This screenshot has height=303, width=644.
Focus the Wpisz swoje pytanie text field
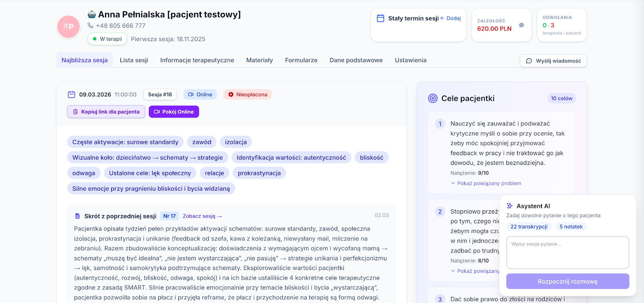click(568, 253)
